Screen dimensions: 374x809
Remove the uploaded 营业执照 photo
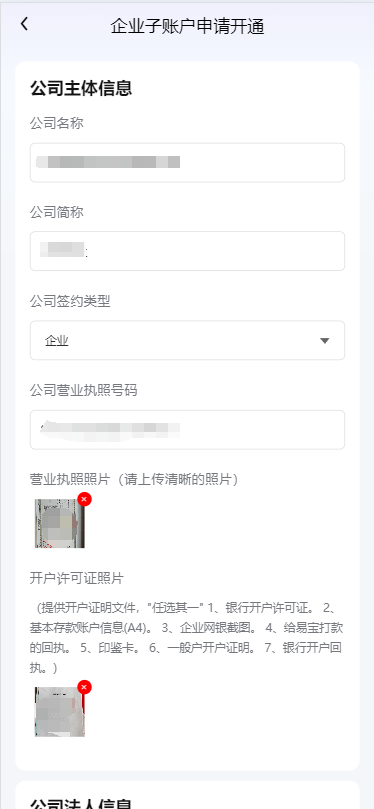[85, 499]
